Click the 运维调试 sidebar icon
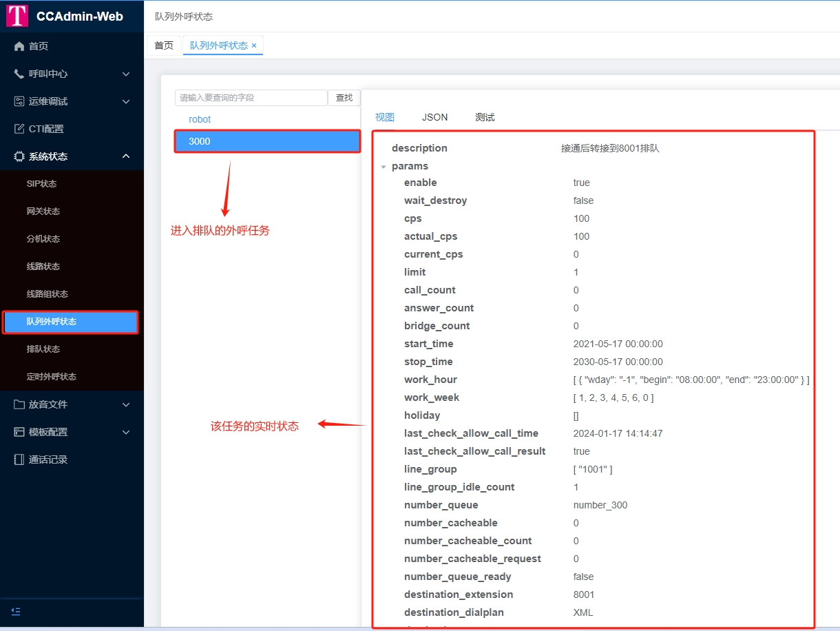 (19, 101)
